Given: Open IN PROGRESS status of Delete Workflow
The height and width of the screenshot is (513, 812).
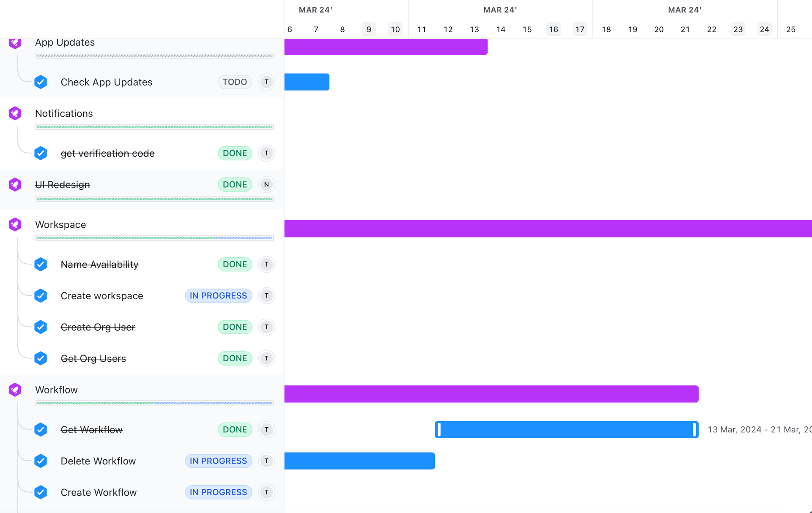Looking at the screenshot, I should tap(218, 461).
